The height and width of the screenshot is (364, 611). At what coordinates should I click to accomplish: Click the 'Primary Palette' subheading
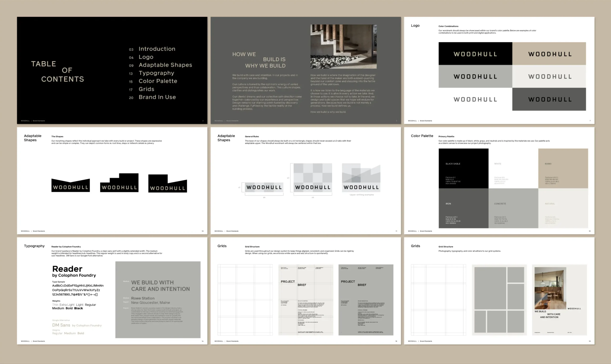pyautogui.click(x=446, y=136)
